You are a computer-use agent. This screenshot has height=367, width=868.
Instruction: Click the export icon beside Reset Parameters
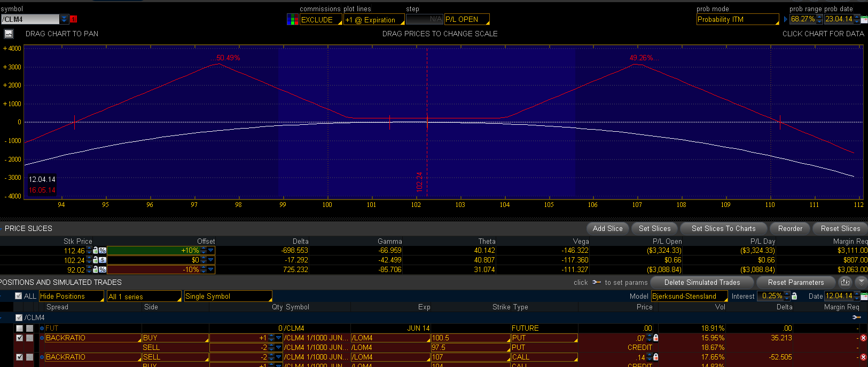tap(845, 282)
